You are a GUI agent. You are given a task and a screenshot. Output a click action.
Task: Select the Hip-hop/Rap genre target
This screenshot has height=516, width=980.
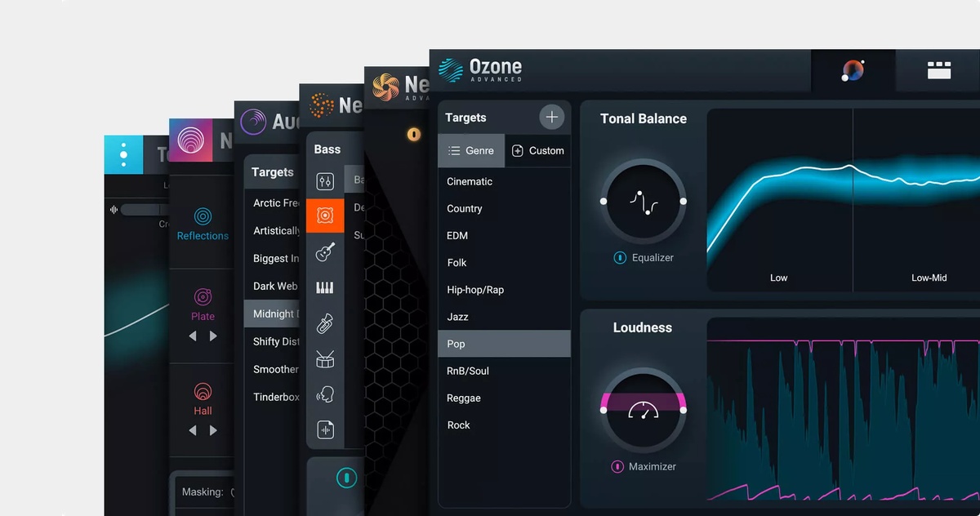pyautogui.click(x=475, y=290)
